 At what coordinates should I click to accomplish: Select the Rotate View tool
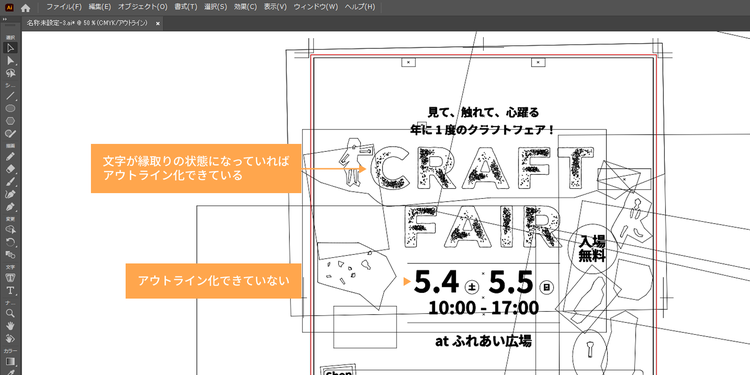click(10, 338)
